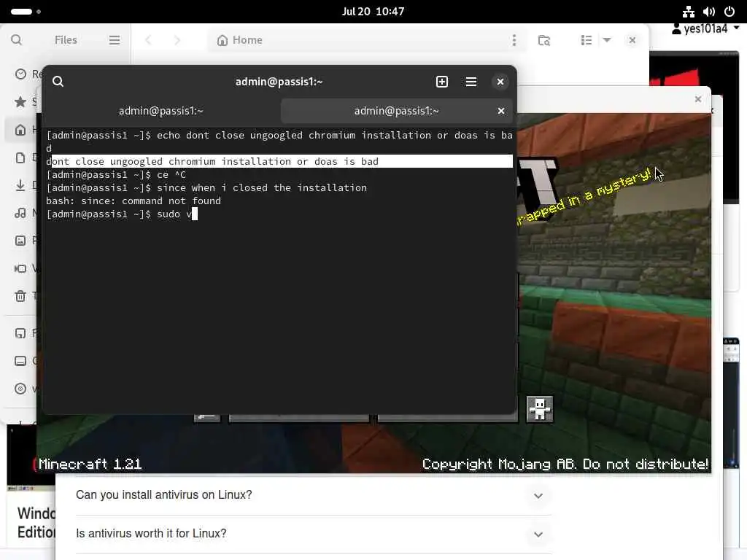Click the Minecraft accessibility figure button

(539, 409)
